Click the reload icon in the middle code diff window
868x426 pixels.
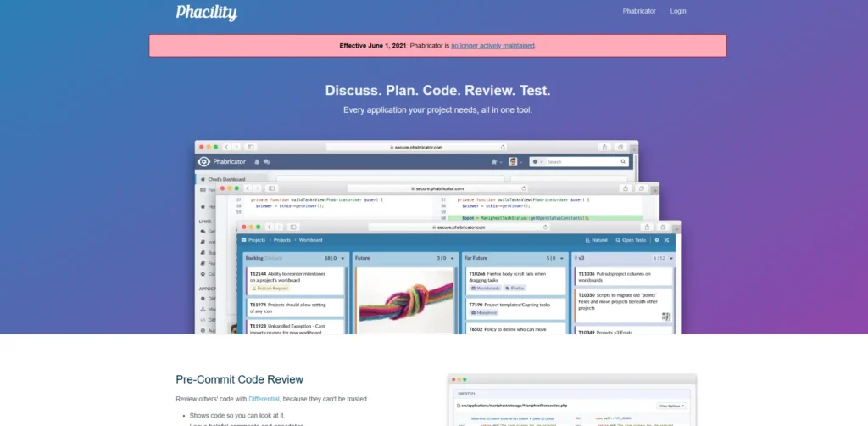pyautogui.click(x=524, y=188)
